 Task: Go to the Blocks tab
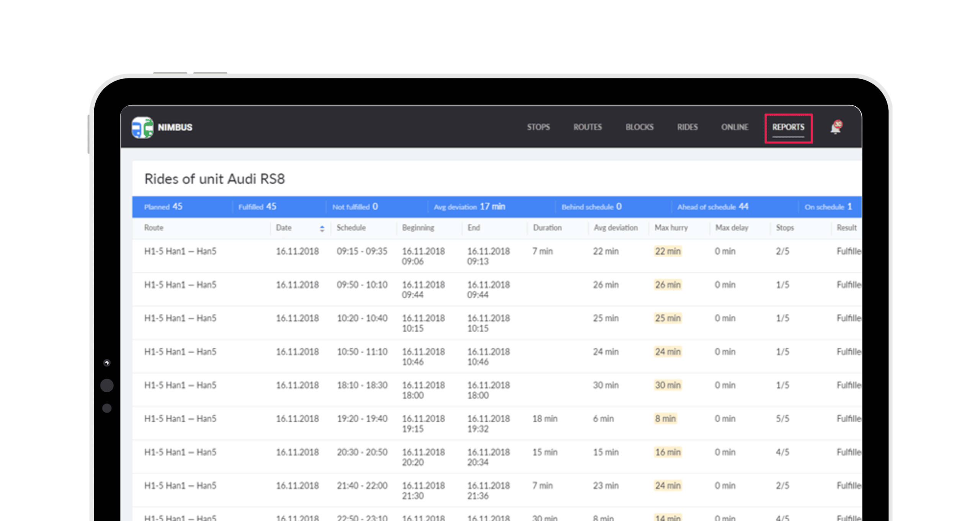[x=639, y=127]
